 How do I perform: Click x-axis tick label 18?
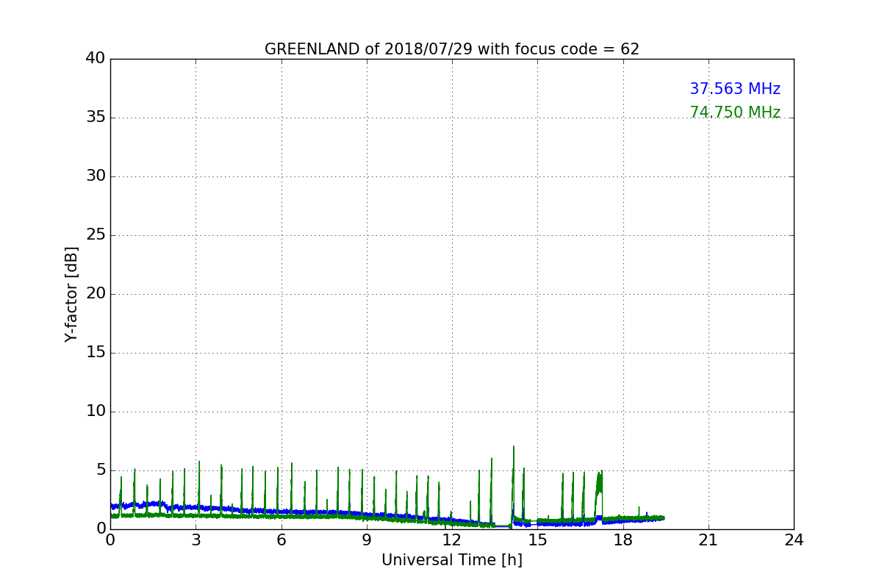click(x=623, y=540)
